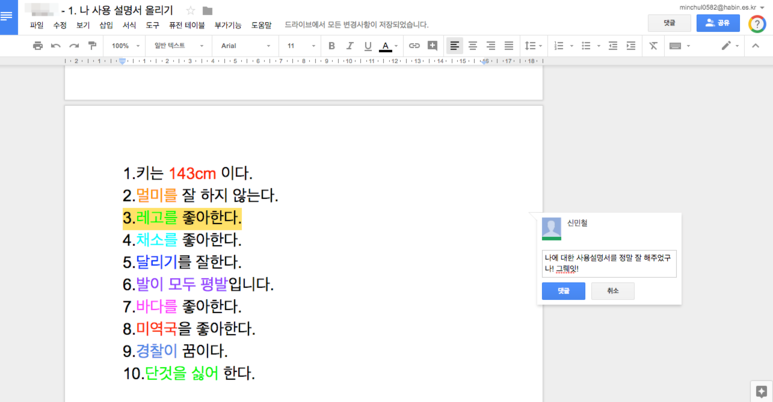
Task: Open the 파일 menu
Action: pos(37,25)
